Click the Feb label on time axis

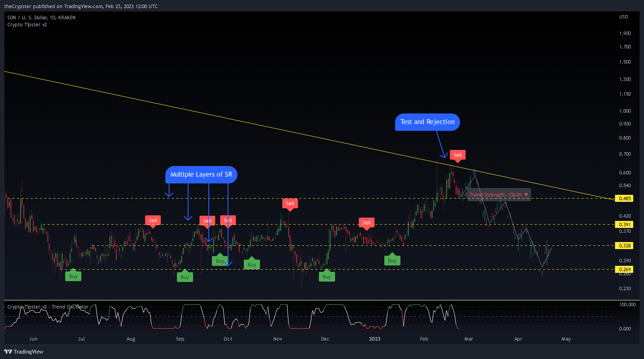424,339
